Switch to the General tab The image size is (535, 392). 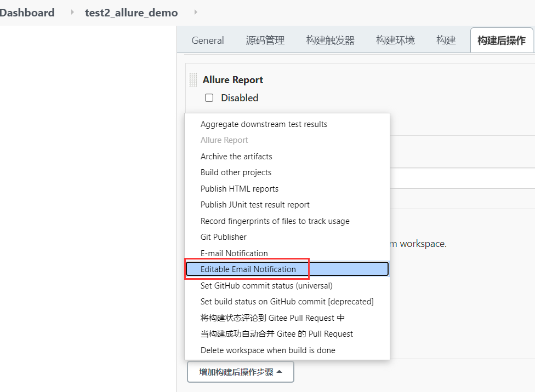click(x=208, y=40)
